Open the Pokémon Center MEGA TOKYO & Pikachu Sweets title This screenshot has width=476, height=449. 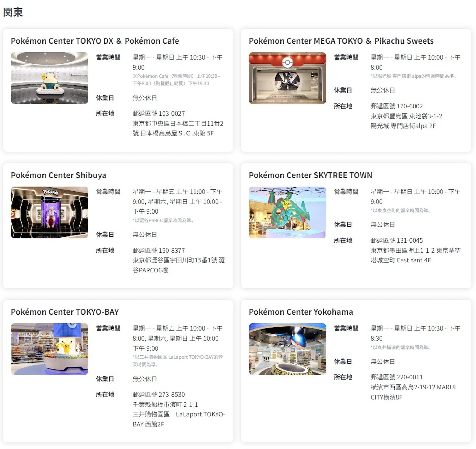[x=341, y=41]
